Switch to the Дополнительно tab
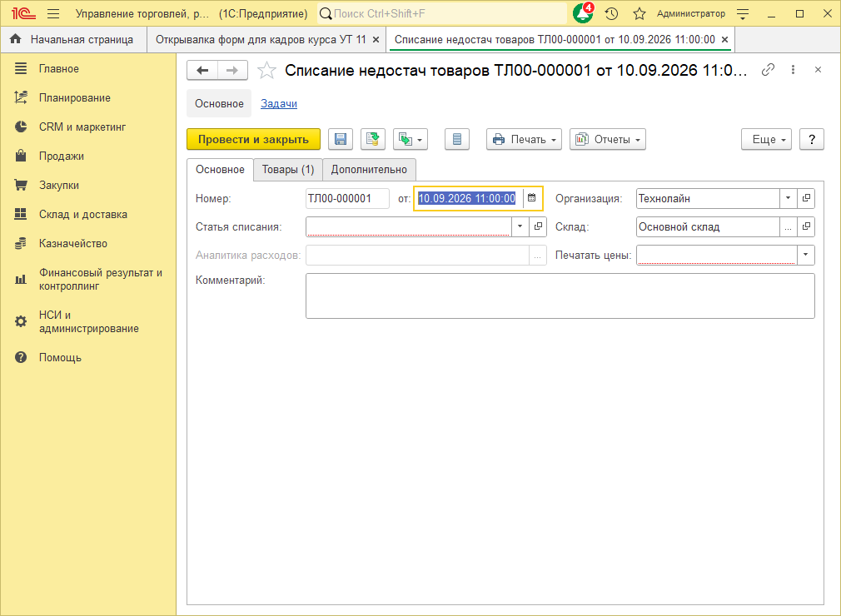 point(369,170)
